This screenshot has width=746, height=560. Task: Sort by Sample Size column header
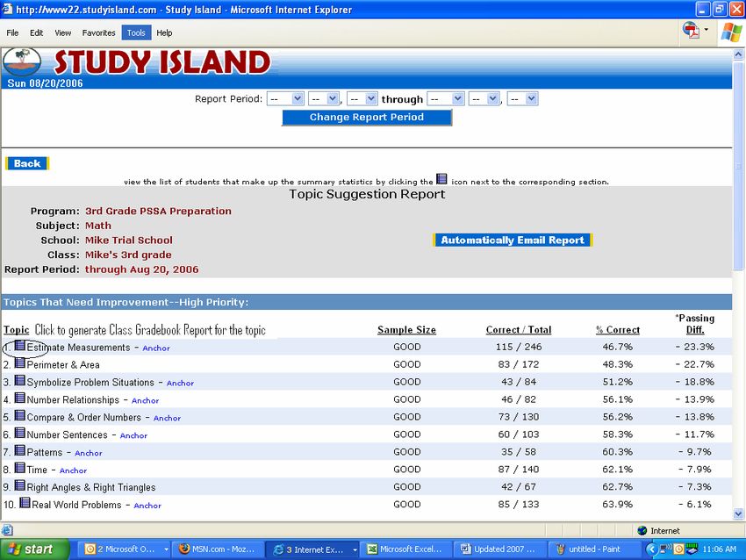tap(406, 330)
